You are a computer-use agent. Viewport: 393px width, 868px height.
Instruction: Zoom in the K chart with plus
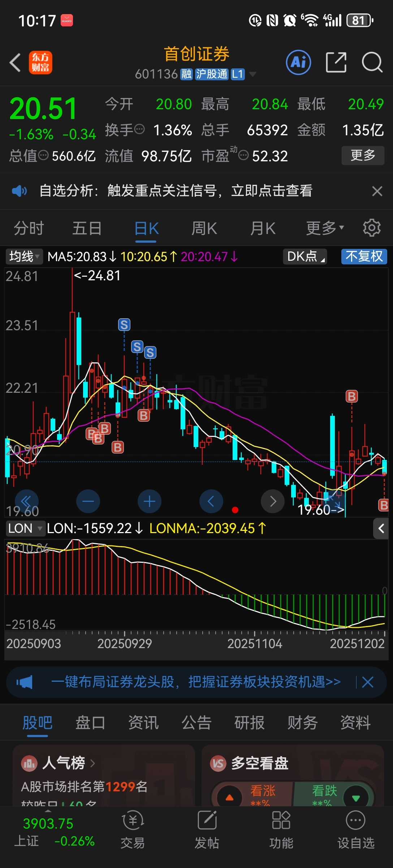tap(150, 501)
